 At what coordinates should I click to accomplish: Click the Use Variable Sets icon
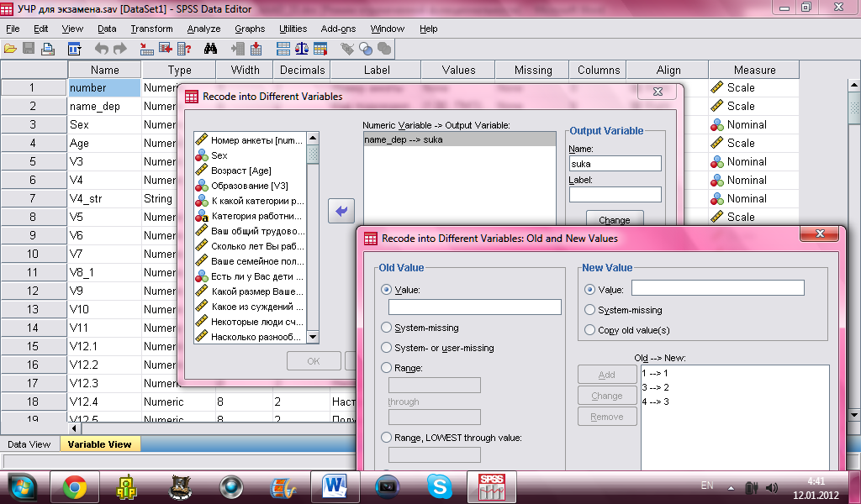tap(366, 49)
